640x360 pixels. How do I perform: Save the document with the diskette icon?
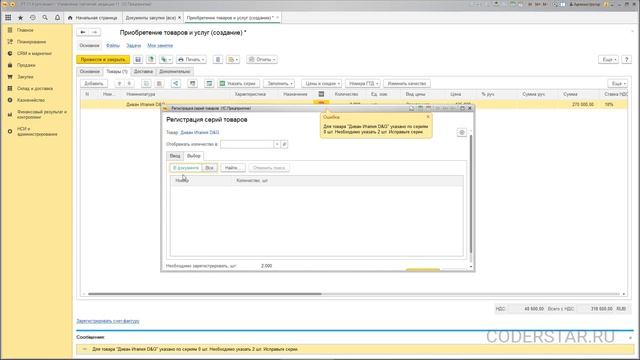[138, 60]
